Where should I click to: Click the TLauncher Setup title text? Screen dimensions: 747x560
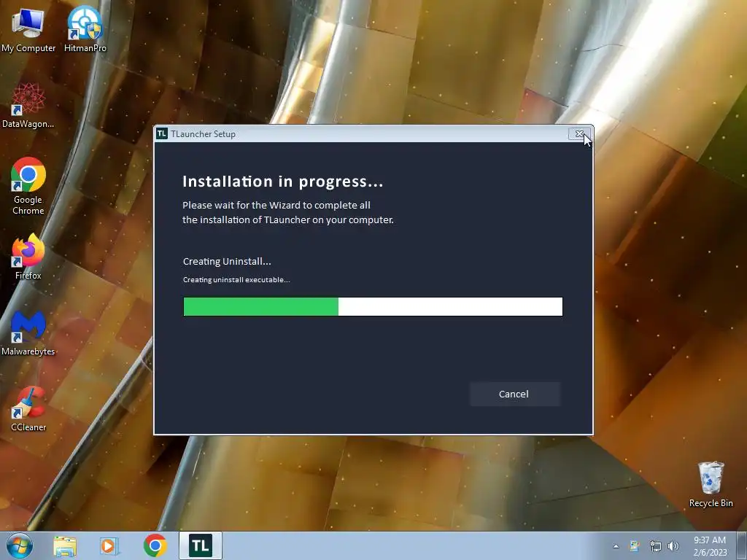click(x=203, y=134)
